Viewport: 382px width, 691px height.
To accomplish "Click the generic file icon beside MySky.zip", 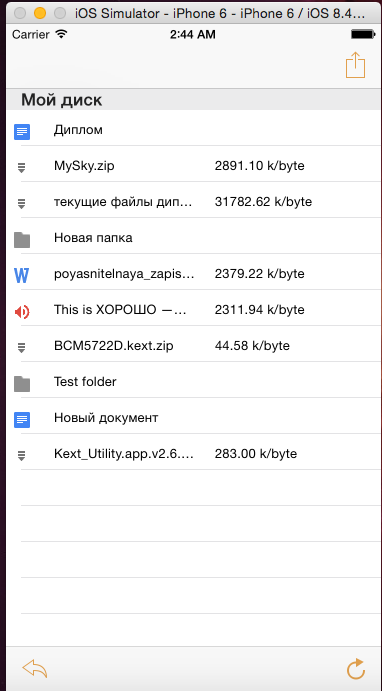I will [x=22, y=167].
